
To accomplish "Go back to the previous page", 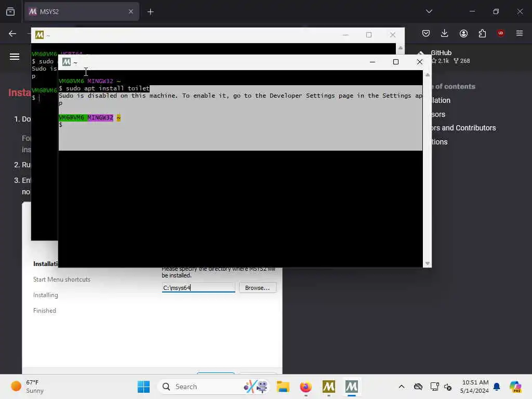I will [x=12, y=33].
